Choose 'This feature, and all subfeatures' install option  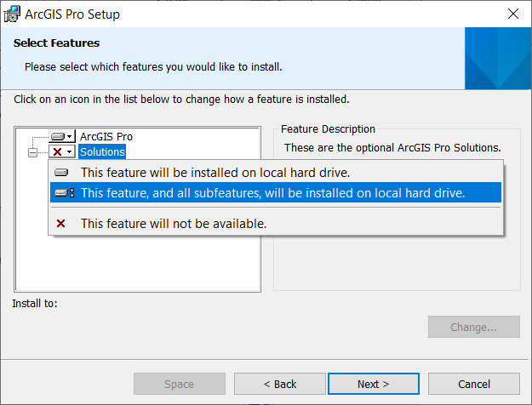(x=276, y=192)
